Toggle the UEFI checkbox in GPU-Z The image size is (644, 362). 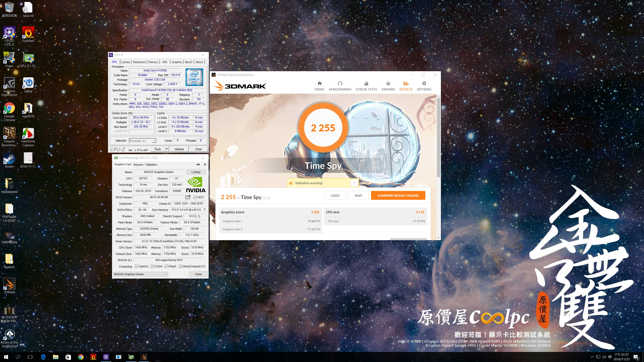tap(195, 197)
